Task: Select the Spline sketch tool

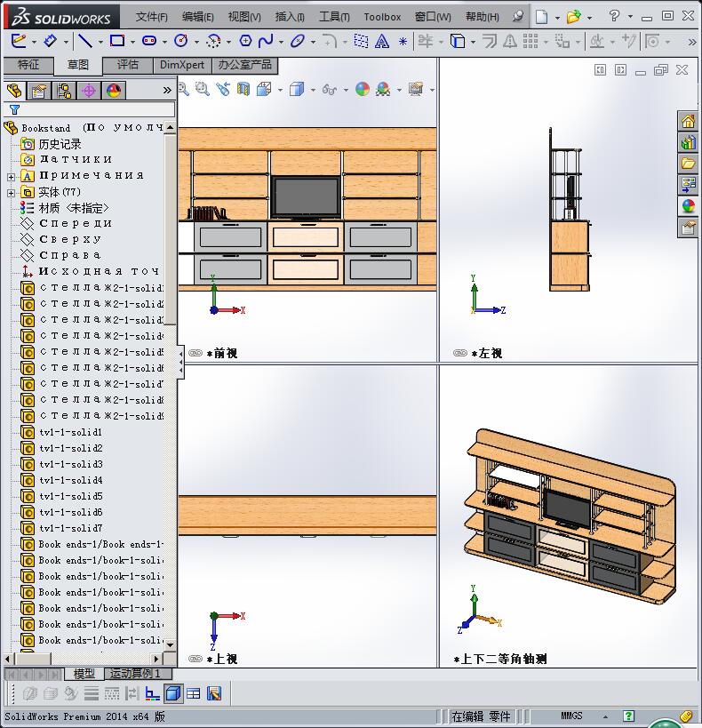Action: (266, 41)
